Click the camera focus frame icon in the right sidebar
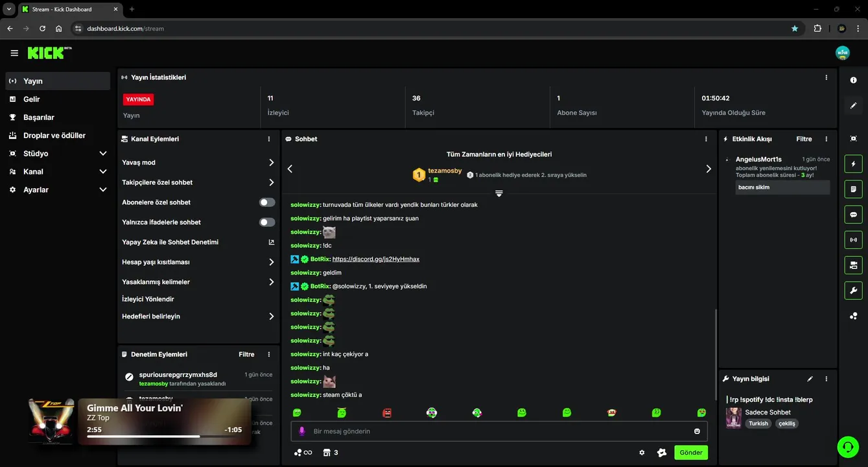The height and width of the screenshot is (467, 868). click(x=853, y=139)
